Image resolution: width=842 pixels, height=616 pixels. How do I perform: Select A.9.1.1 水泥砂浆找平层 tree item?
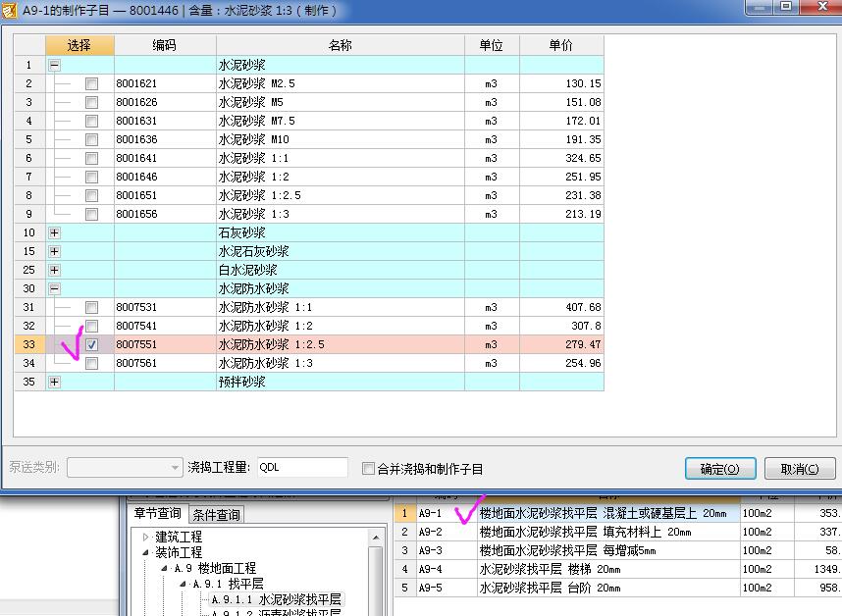click(x=276, y=599)
